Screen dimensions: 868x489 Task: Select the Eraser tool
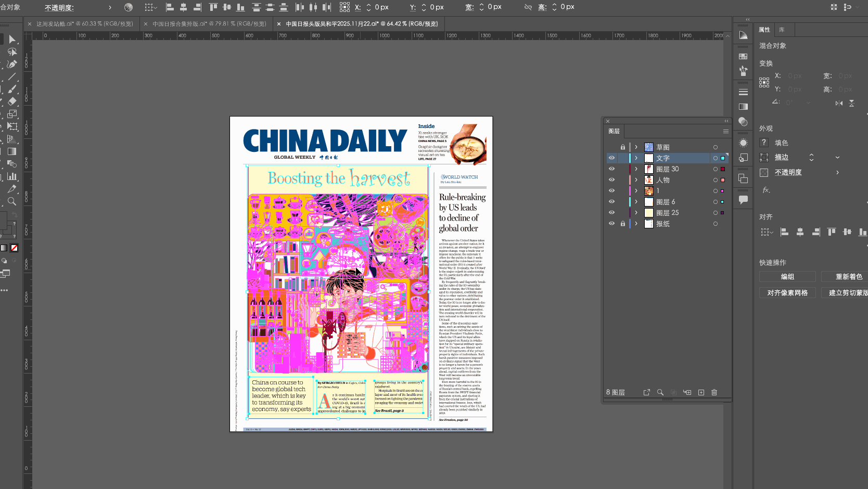tap(12, 101)
